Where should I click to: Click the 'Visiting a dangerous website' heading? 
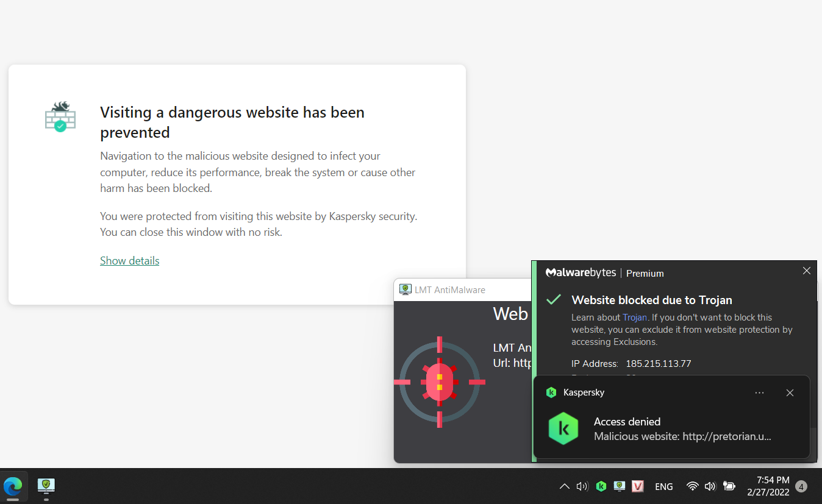click(x=232, y=122)
